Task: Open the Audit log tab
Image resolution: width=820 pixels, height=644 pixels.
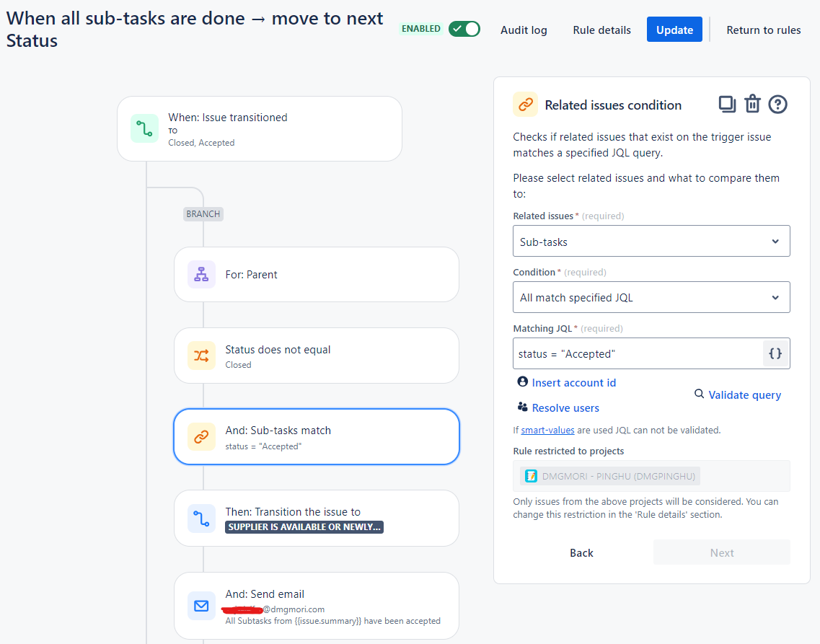Action: 524,30
